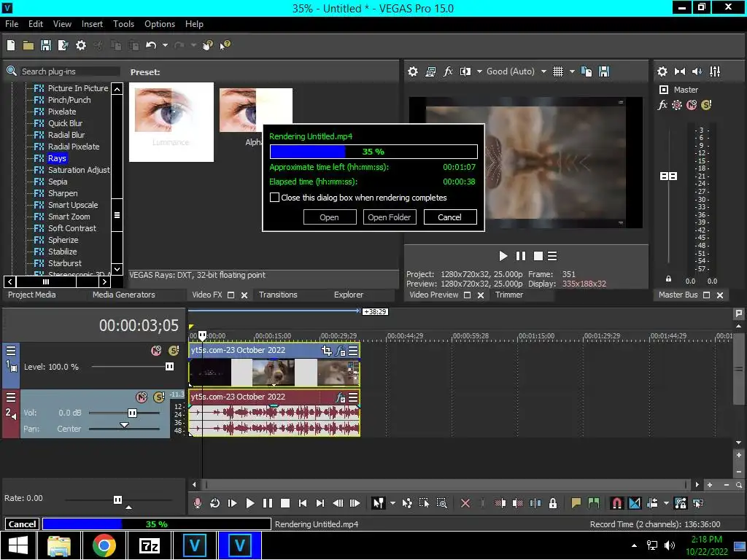This screenshot has height=560, width=747.
Task: Click the Master FX icon
Action: [662, 105]
